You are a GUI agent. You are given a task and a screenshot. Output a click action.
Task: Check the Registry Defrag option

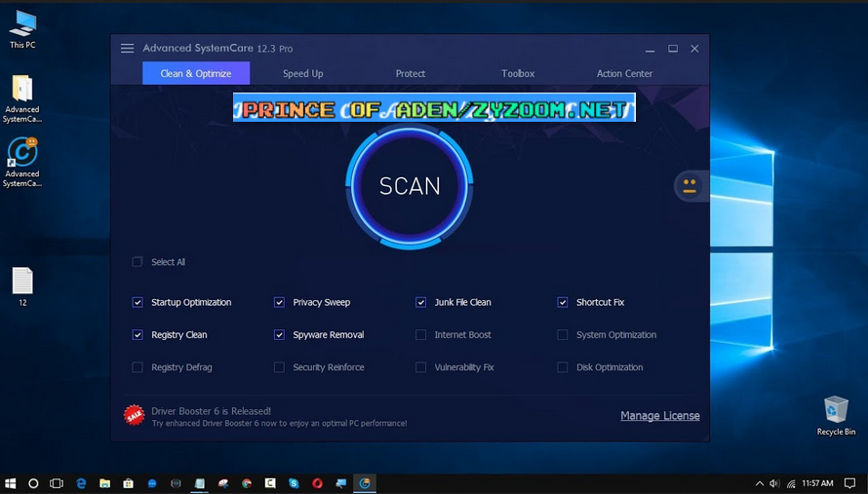click(x=138, y=367)
